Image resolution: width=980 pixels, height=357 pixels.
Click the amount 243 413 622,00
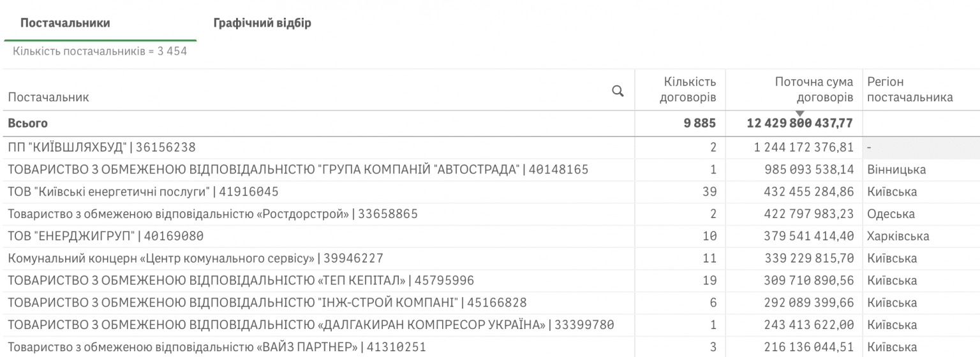[809, 326]
